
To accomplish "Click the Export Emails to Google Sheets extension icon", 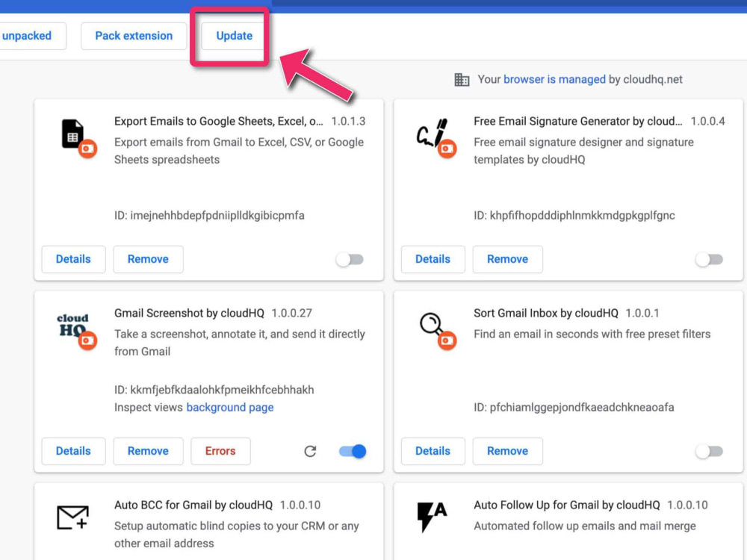I will click(x=78, y=137).
